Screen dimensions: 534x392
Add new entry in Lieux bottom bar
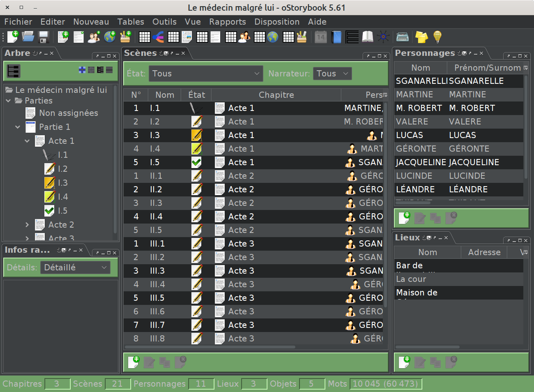(405, 362)
